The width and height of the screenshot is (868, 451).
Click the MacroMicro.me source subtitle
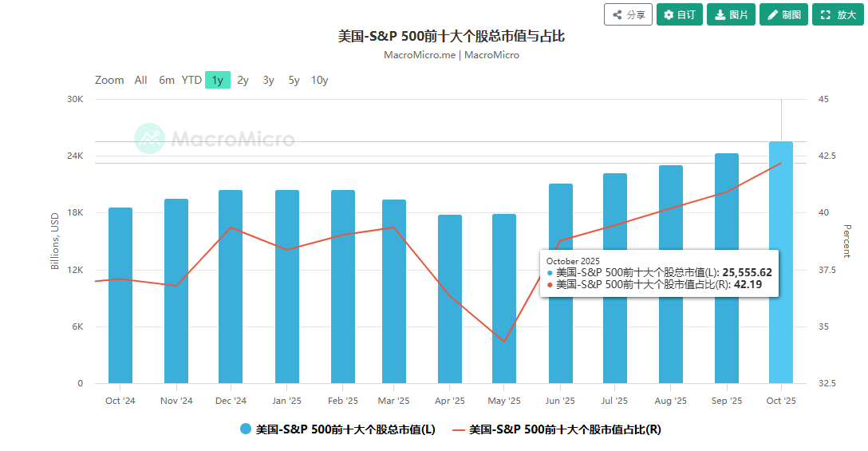[452, 55]
